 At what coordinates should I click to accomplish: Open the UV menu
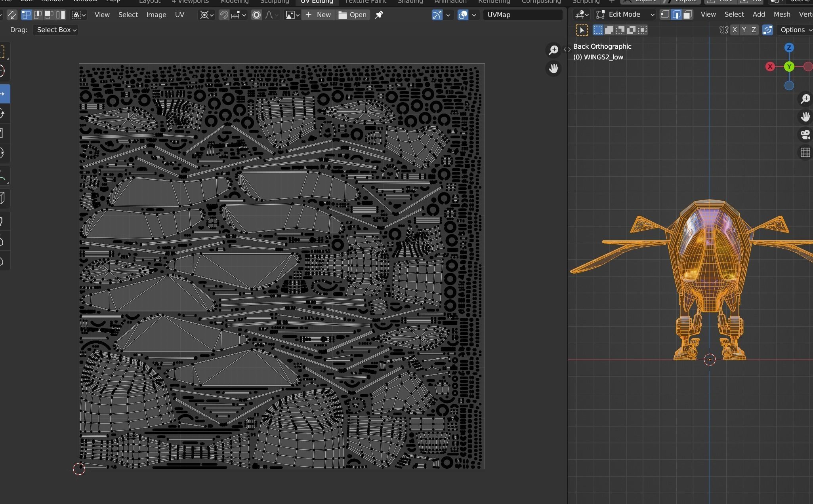(179, 15)
